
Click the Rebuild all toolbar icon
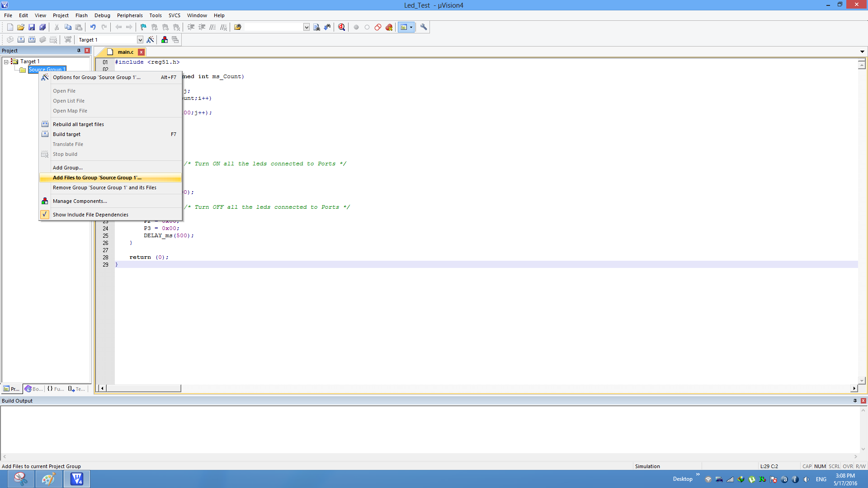(32, 40)
